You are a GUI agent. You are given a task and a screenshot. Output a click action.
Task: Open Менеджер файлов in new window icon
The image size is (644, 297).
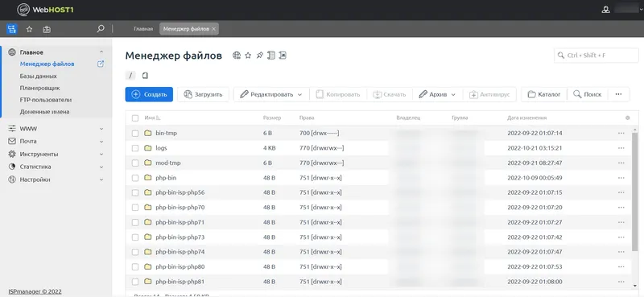tap(100, 64)
